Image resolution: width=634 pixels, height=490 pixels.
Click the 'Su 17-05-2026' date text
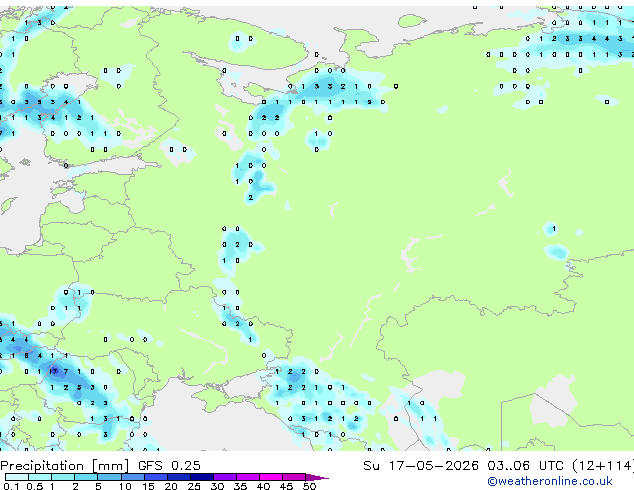point(421,466)
